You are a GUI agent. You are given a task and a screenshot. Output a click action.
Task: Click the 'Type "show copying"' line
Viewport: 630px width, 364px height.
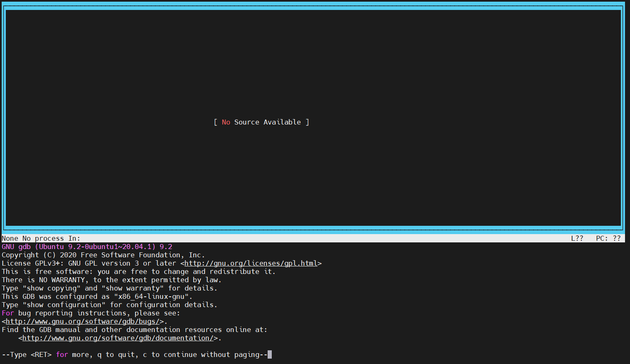(x=109, y=288)
